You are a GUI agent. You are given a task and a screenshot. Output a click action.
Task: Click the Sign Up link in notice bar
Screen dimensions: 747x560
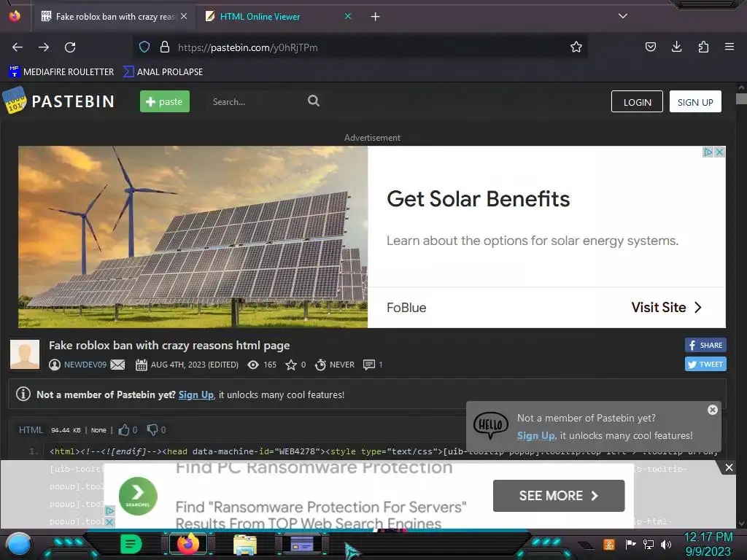click(196, 394)
